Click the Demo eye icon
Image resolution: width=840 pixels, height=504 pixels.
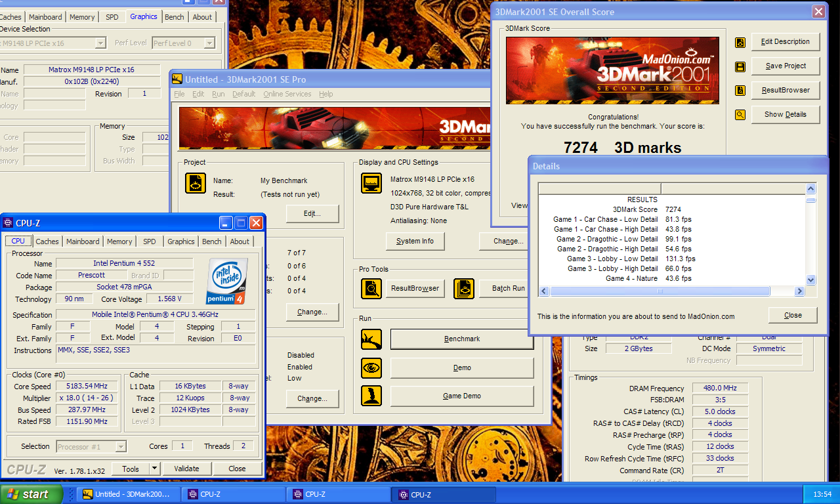coord(371,367)
